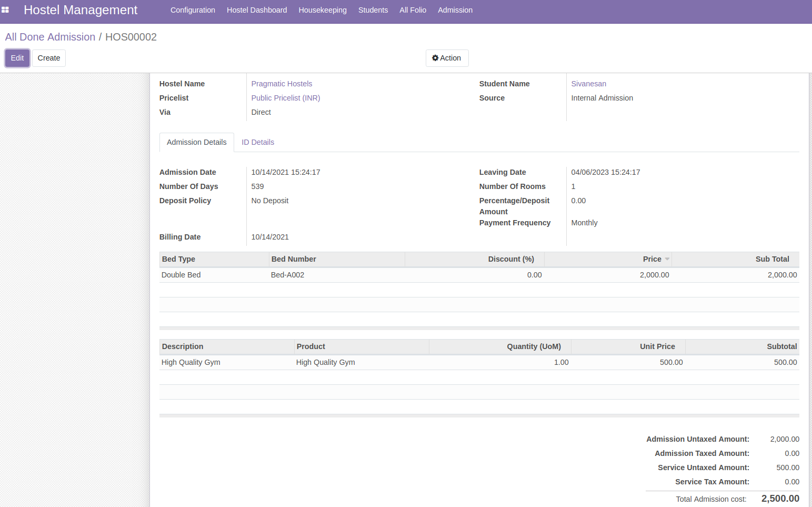
Task: Open the Pragmatic Hostels link
Action: pos(282,84)
